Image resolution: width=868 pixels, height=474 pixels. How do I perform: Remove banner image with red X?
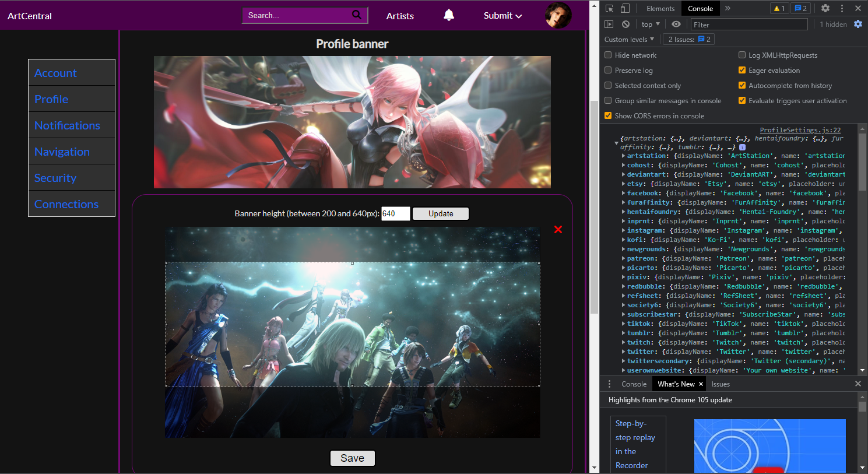(558, 230)
